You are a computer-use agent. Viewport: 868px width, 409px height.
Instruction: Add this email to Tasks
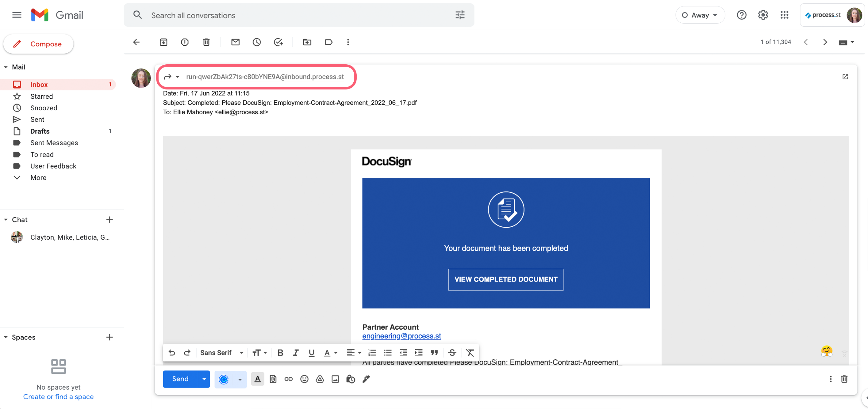(x=278, y=42)
